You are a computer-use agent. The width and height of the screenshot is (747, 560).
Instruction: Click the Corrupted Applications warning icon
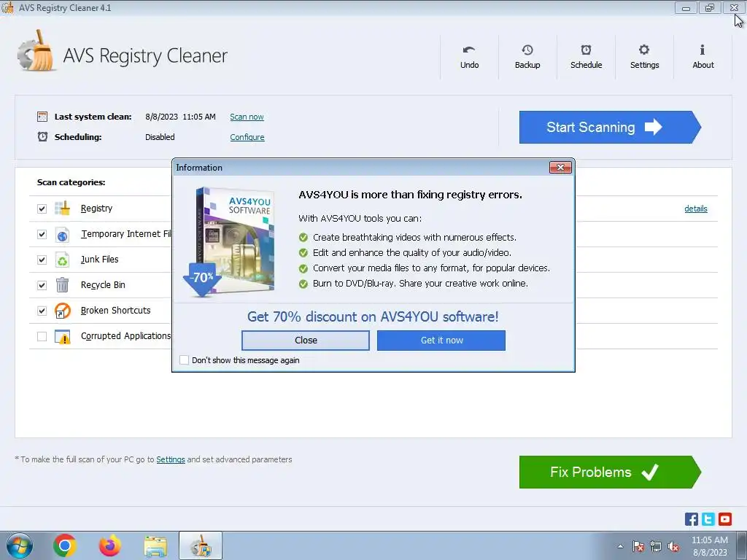tap(63, 336)
